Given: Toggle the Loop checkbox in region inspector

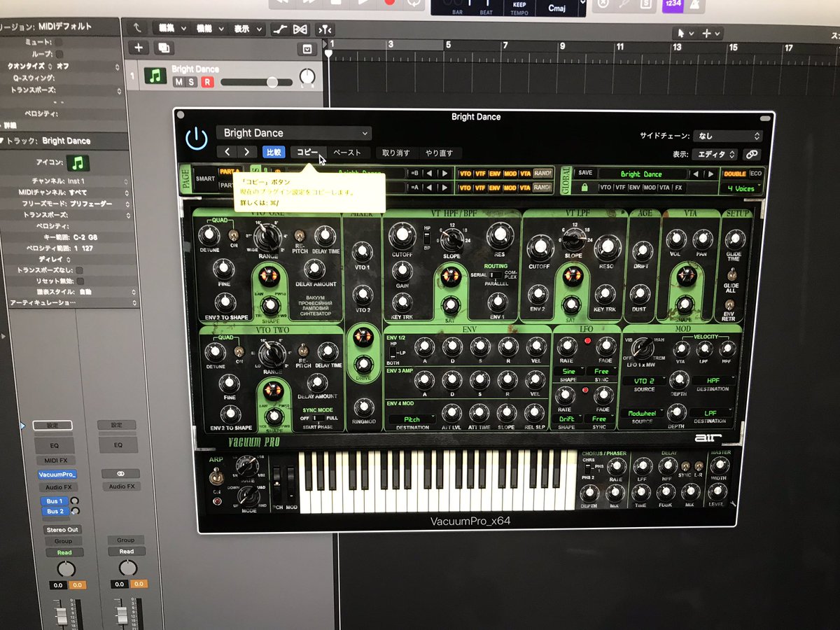Looking at the screenshot, I should [x=59, y=54].
